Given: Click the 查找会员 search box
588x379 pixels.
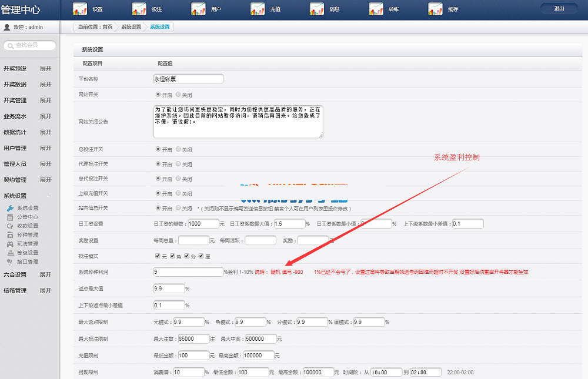Looking at the screenshot, I should pos(31,45).
